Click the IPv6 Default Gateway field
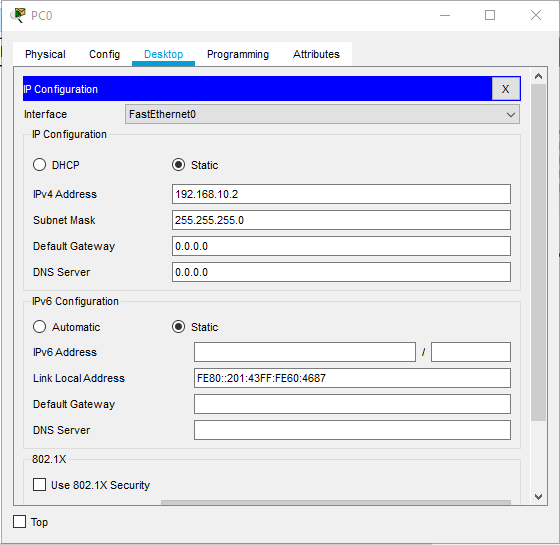 click(x=352, y=404)
